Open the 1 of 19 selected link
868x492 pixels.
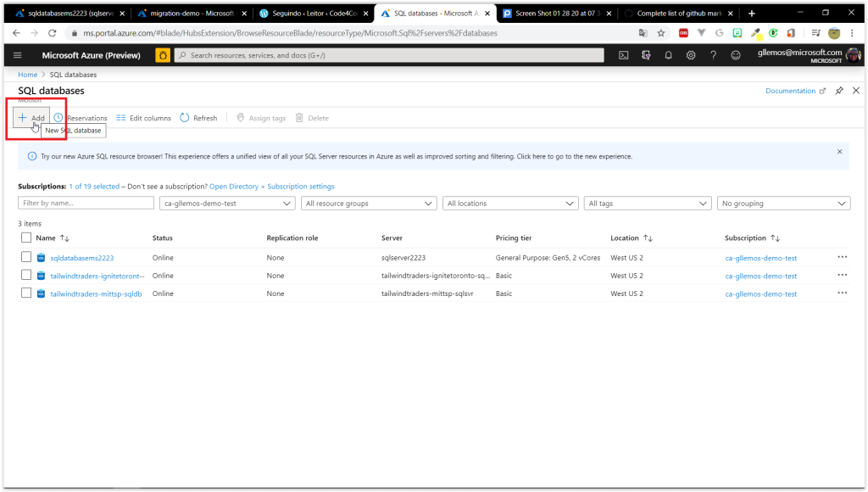[x=94, y=187]
